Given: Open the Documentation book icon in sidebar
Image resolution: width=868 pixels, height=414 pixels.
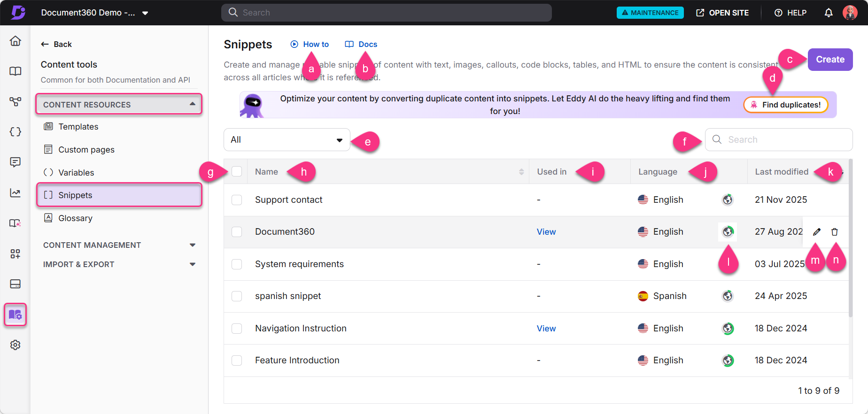Looking at the screenshot, I should point(15,71).
